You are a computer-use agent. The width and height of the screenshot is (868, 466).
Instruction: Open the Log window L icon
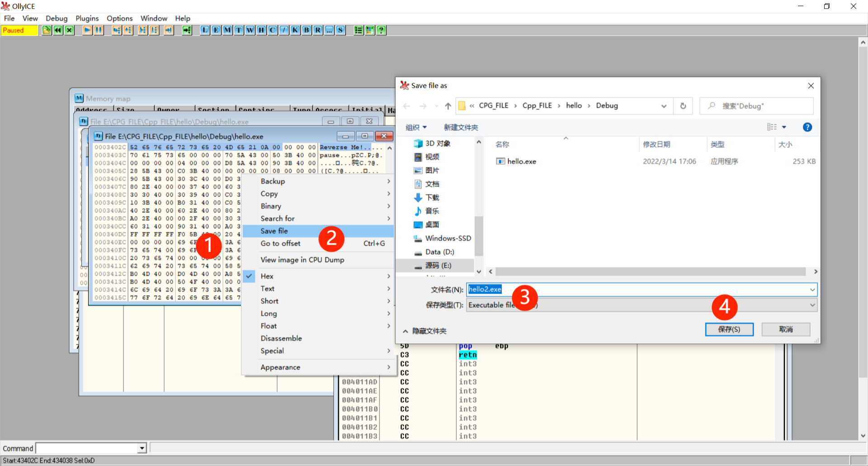click(205, 30)
